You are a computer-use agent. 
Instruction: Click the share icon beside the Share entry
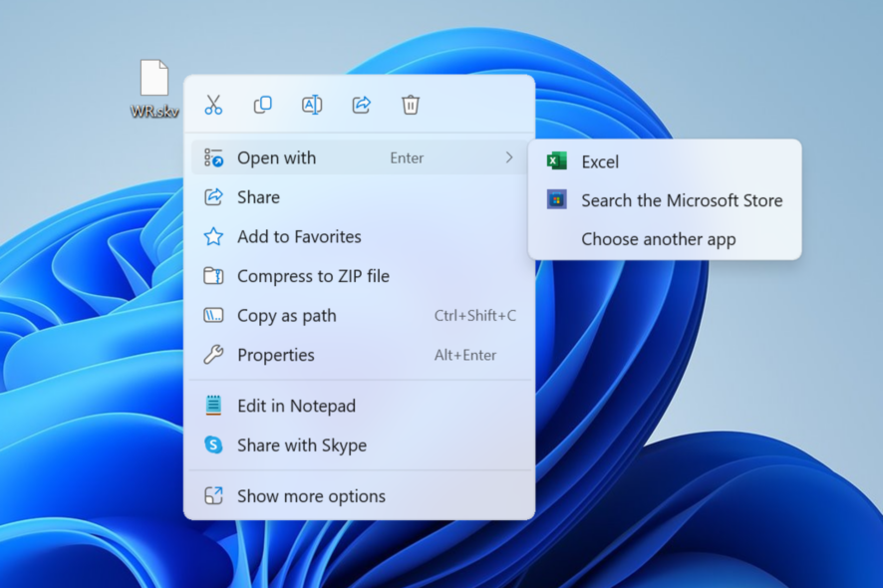pos(213,197)
